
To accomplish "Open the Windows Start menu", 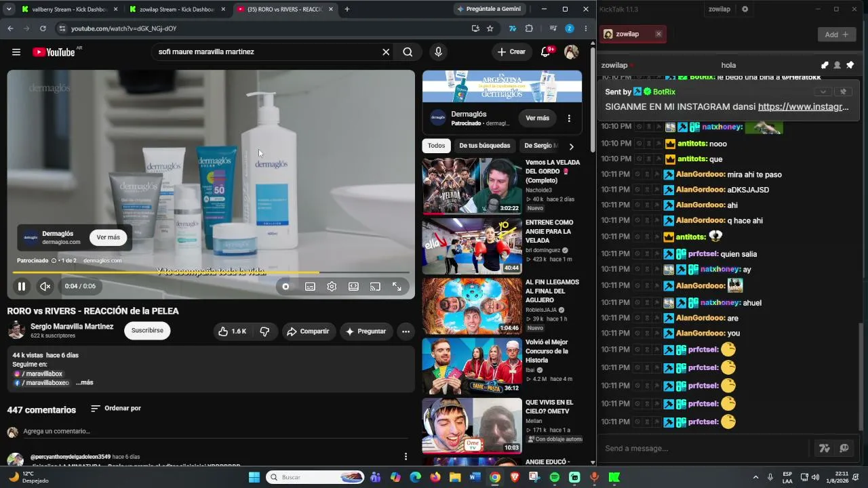I will 254,477.
